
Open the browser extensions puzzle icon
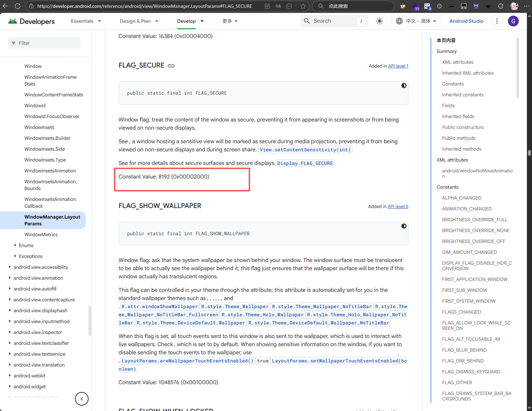[x=500, y=6]
